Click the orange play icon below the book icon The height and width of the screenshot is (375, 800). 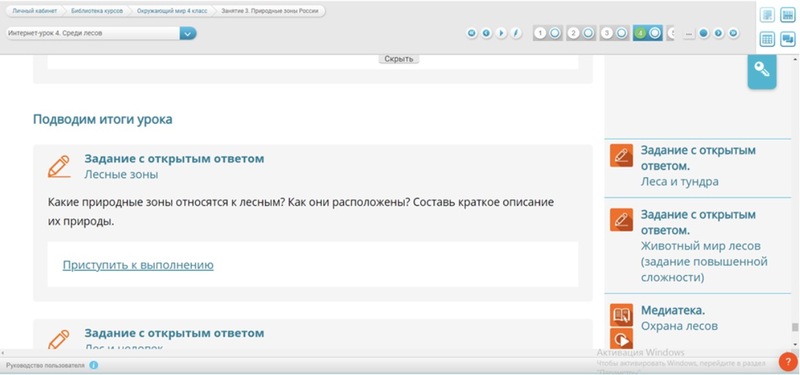(621, 338)
